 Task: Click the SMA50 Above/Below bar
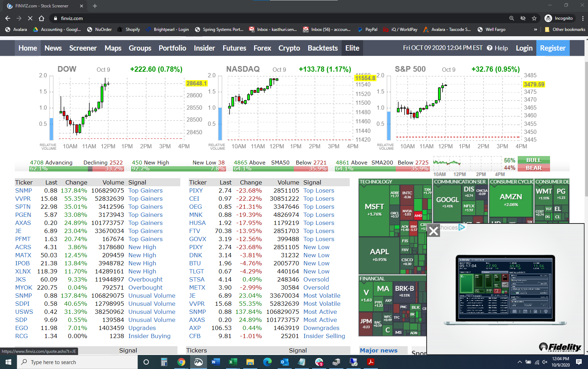280,169
